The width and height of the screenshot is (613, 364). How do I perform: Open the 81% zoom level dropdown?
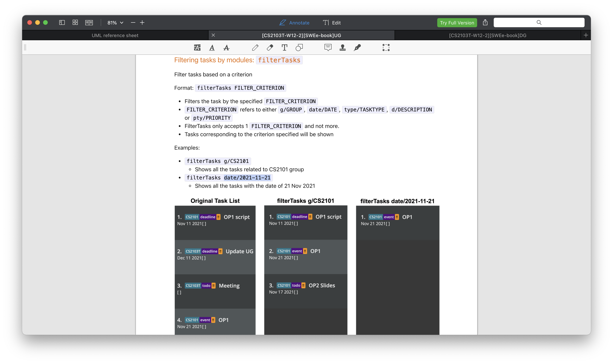pyautogui.click(x=115, y=22)
